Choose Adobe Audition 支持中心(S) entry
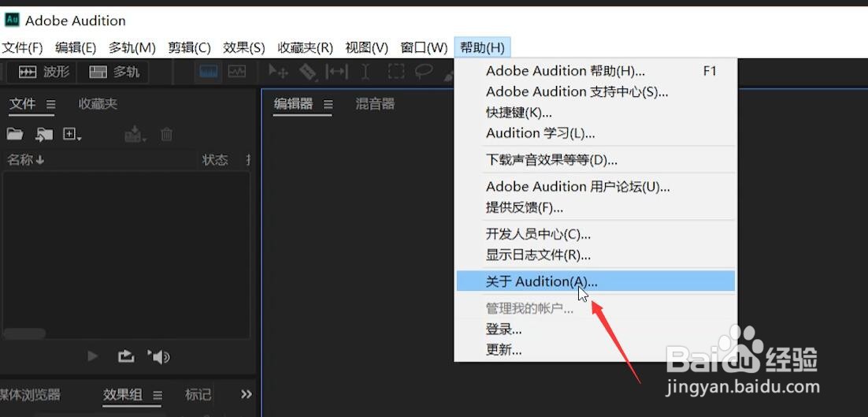The image size is (868, 417). 595,91
